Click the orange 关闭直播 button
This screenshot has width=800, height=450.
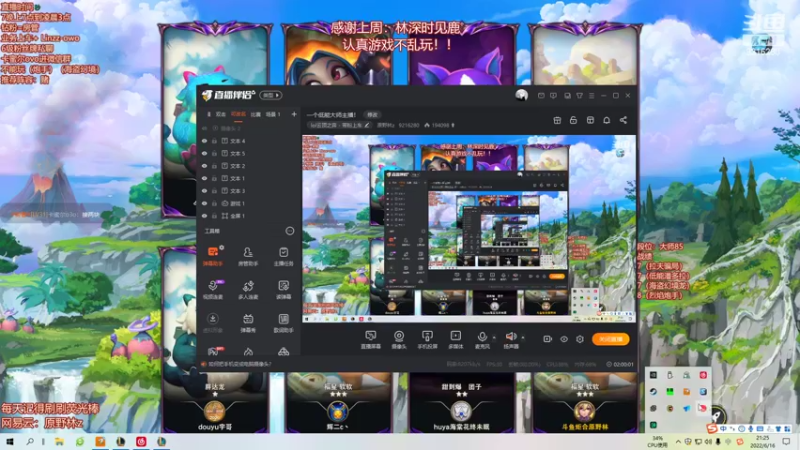(x=610, y=339)
